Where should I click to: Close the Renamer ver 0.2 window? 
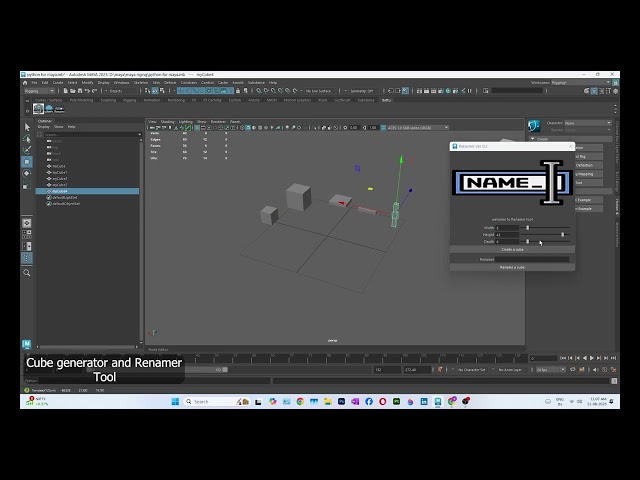tap(570, 146)
